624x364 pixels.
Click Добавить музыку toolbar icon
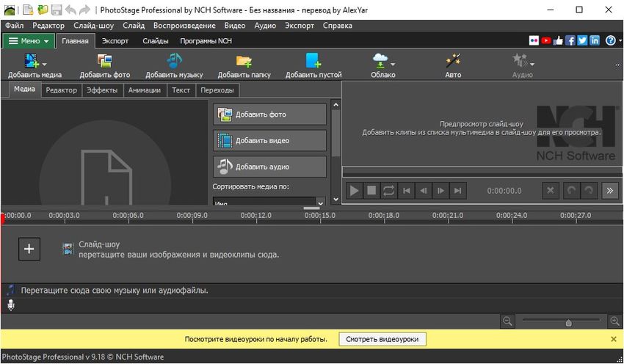[x=174, y=60]
